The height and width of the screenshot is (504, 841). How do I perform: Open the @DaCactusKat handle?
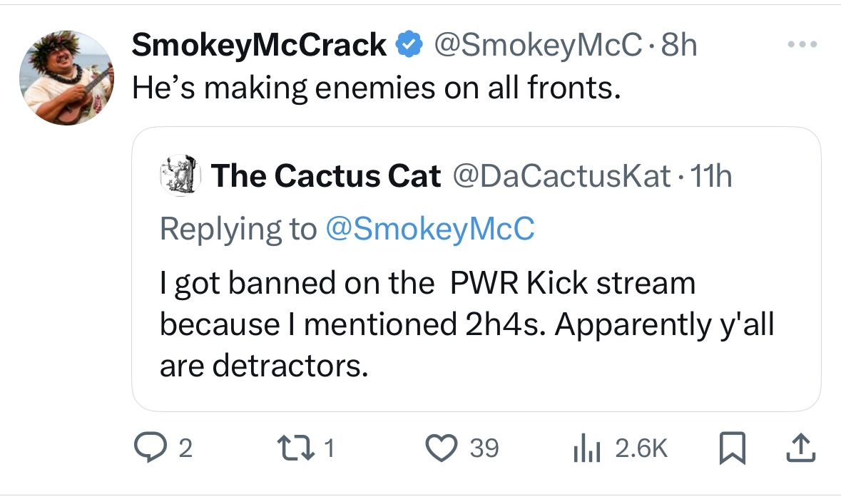tap(561, 175)
